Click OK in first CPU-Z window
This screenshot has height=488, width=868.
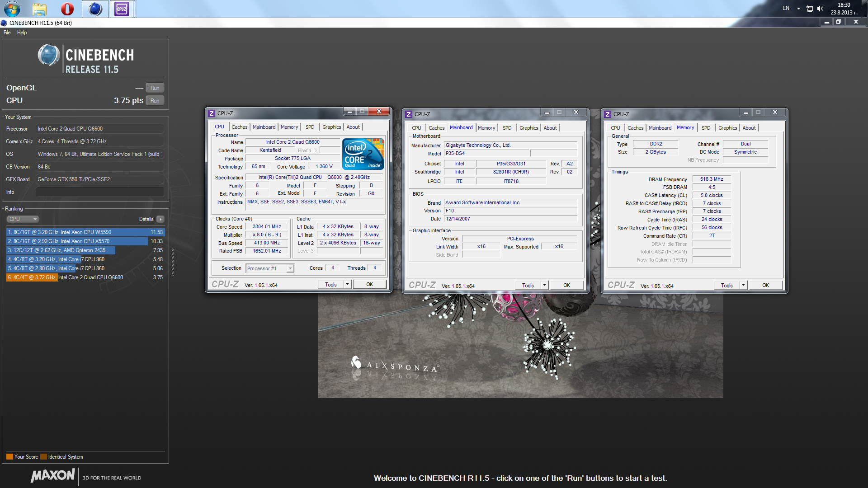(370, 285)
